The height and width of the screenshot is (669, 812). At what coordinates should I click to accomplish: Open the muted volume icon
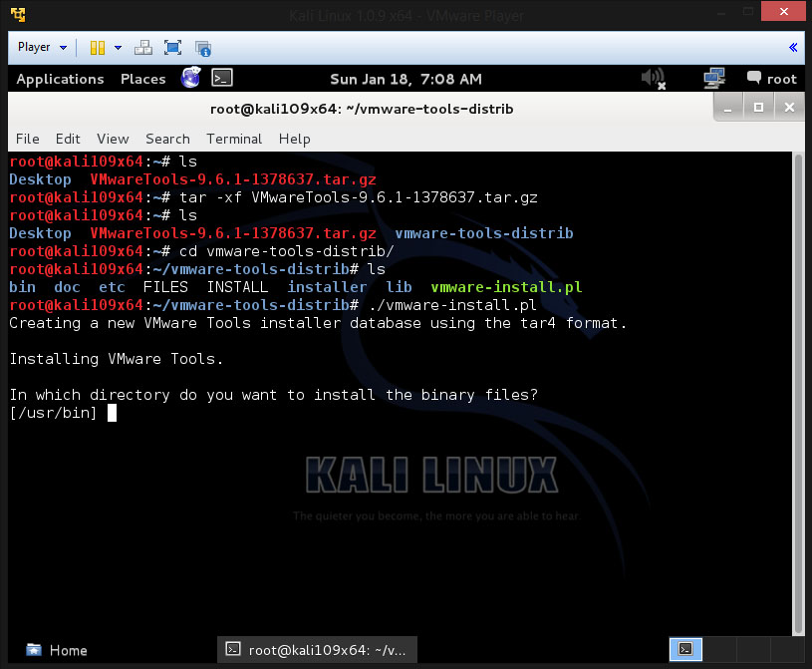point(653,79)
